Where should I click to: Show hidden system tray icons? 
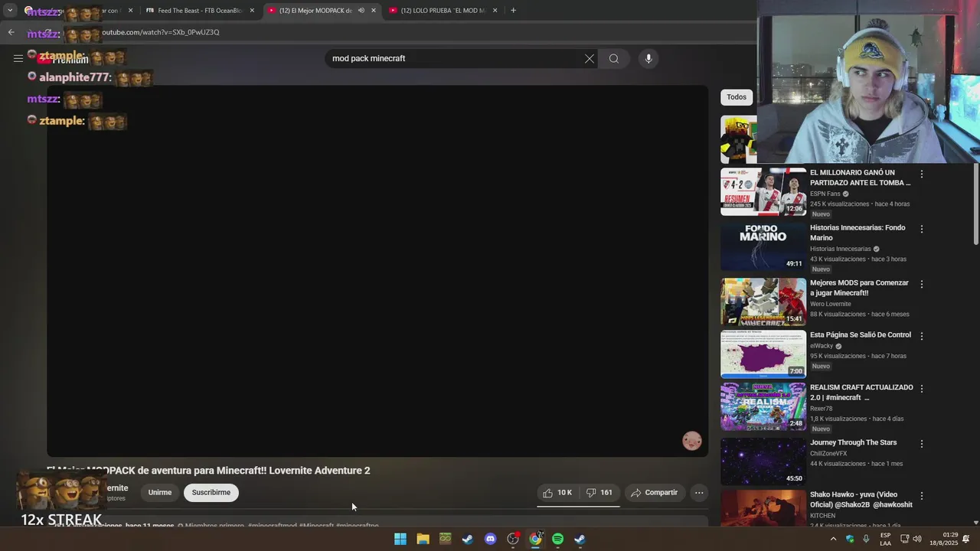833,539
